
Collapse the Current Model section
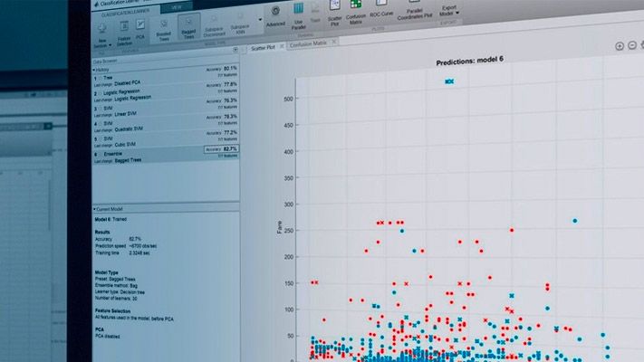[x=96, y=209]
